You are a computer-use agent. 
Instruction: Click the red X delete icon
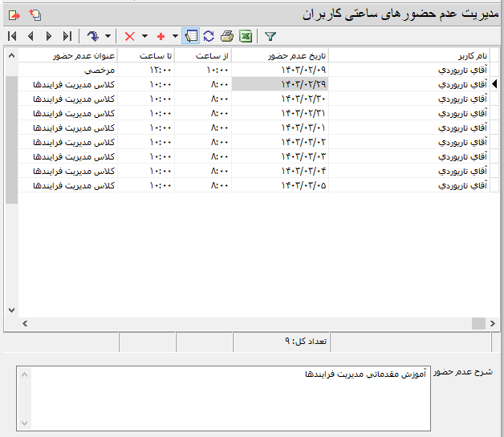pyautogui.click(x=130, y=36)
